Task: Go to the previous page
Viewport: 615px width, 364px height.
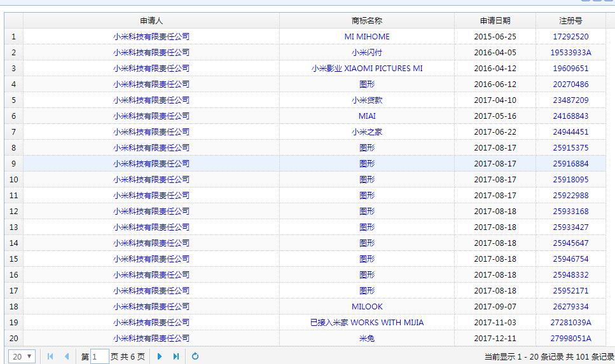Action: tap(66, 356)
